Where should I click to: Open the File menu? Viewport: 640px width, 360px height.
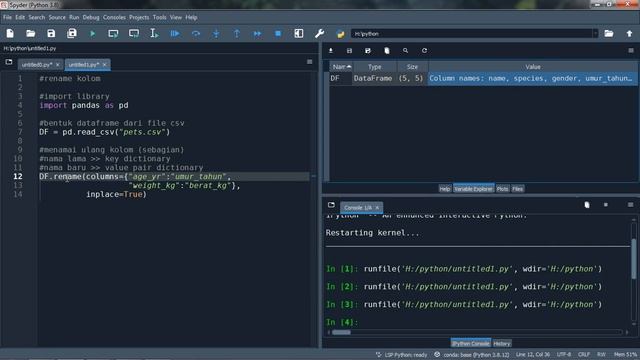[7, 17]
